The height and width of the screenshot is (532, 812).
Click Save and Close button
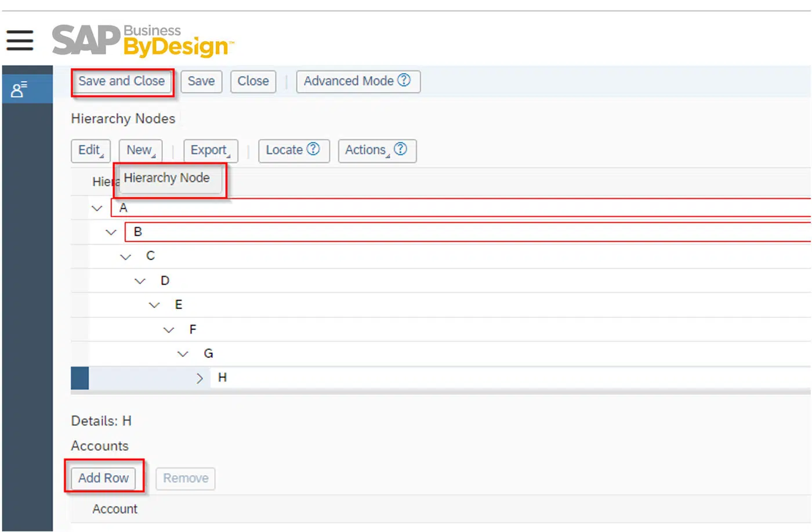pyautogui.click(x=122, y=81)
